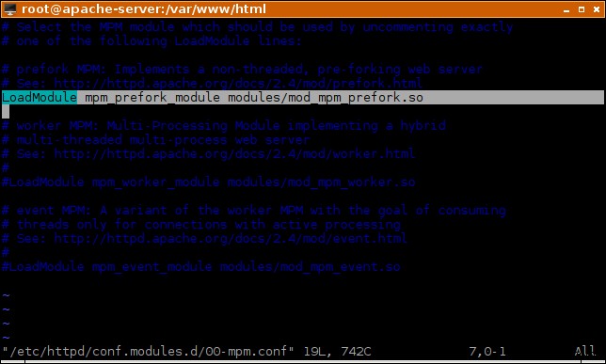Click the '19L, 742C' file size indicator
606x364 pixels.
click(338, 351)
